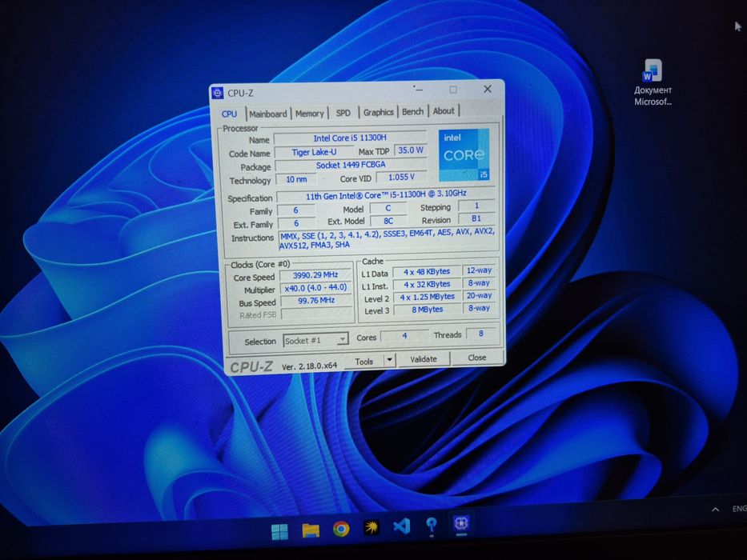Click the Stepping value 1
The height and width of the screenshot is (560, 747).
[476, 206]
